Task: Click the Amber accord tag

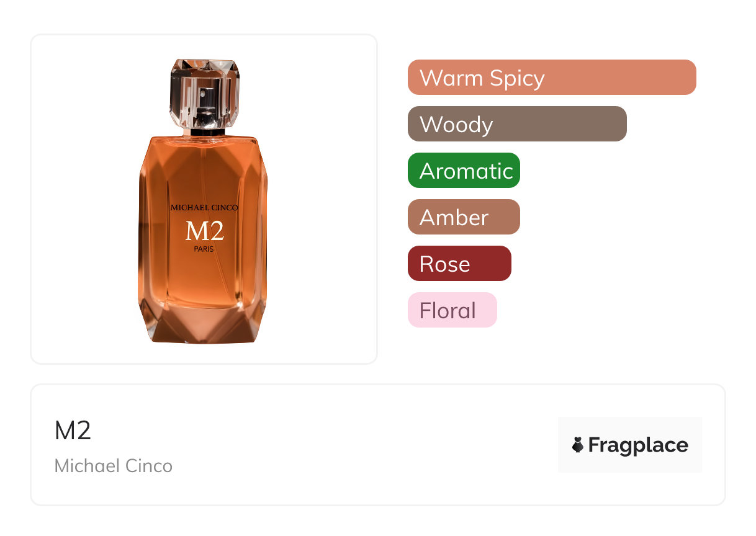Action: [x=463, y=217]
